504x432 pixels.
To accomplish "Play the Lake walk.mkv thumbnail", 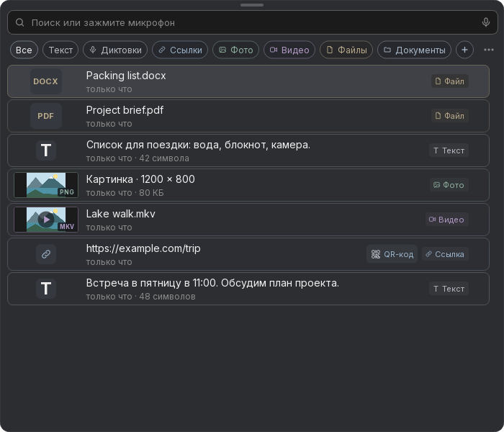I will (x=46, y=220).
